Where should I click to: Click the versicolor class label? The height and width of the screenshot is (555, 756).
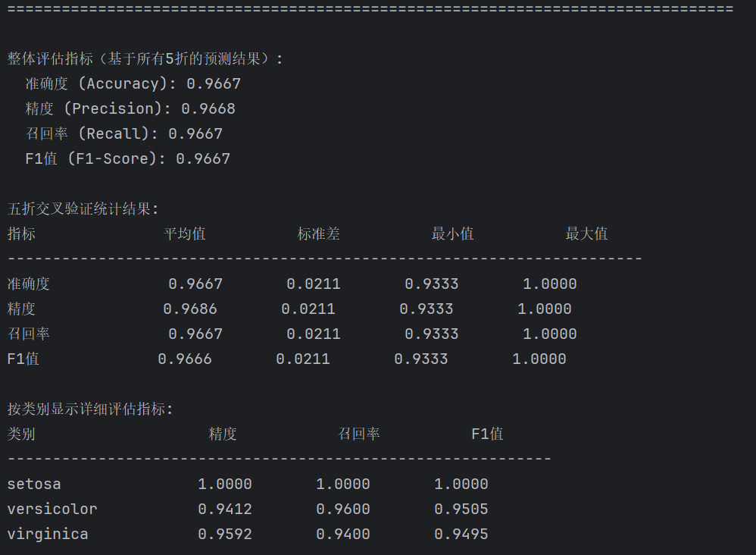(x=52, y=510)
